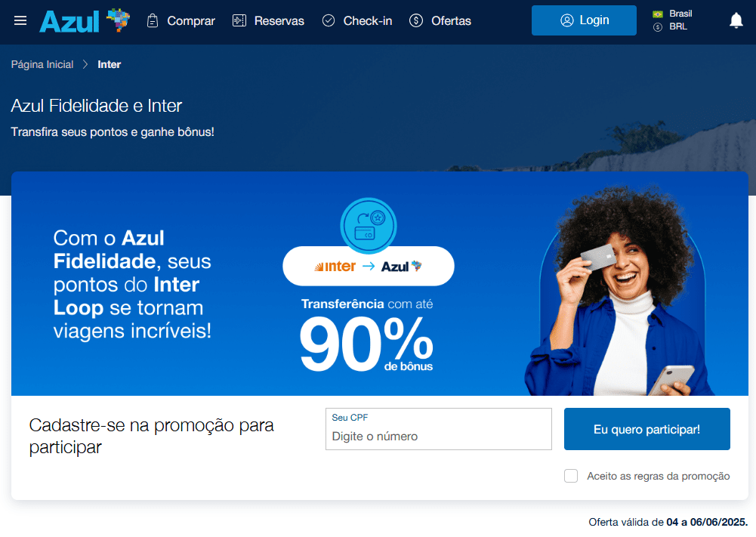Screen dimensions: 756x537
Task: Click the shopping bag icon beside Comprar
Action: (153, 20)
